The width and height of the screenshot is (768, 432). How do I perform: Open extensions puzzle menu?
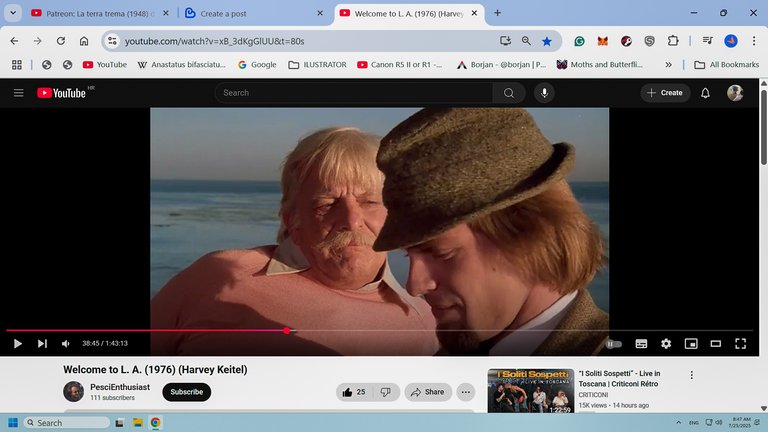tap(673, 41)
